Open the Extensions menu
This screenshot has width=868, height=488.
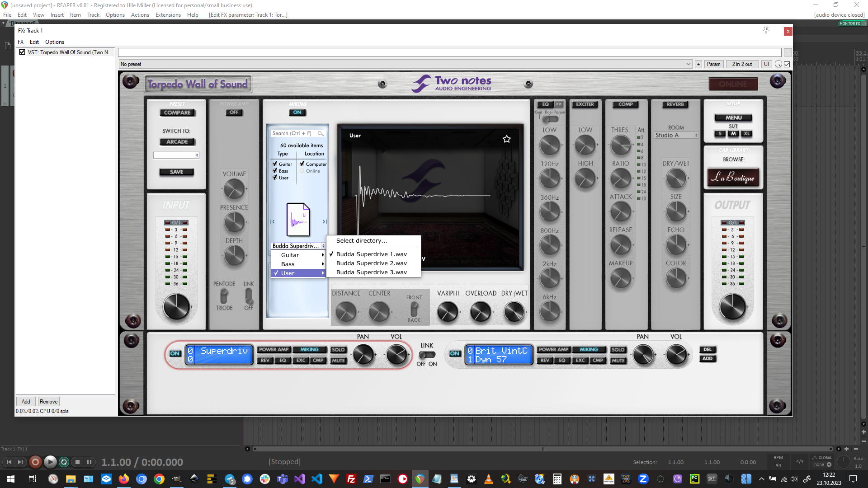click(x=168, y=15)
